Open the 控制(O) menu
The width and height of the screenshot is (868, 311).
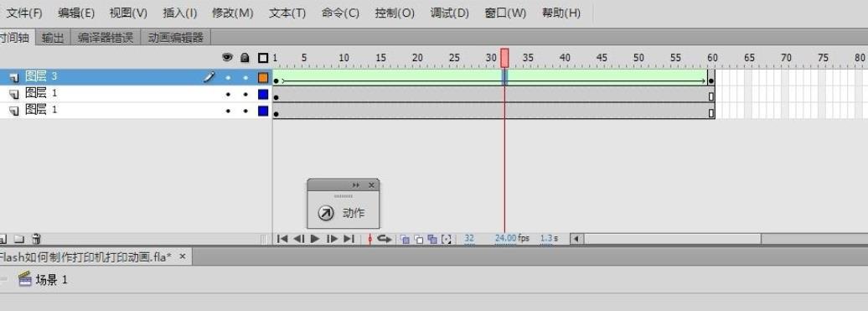(395, 13)
